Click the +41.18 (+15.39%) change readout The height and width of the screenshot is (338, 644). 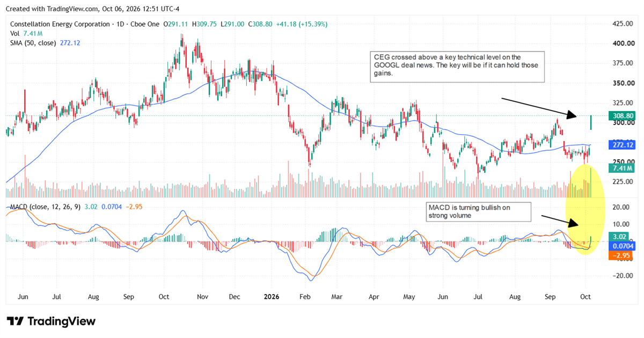pos(302,24)
